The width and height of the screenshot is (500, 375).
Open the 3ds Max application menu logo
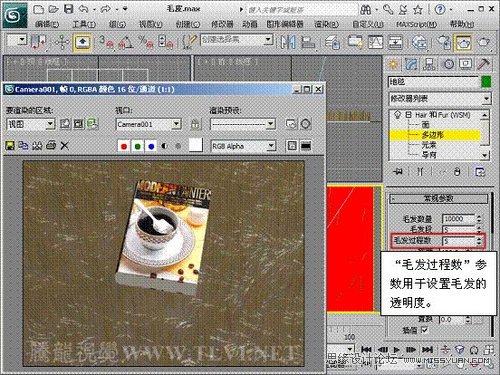point(14,15)
